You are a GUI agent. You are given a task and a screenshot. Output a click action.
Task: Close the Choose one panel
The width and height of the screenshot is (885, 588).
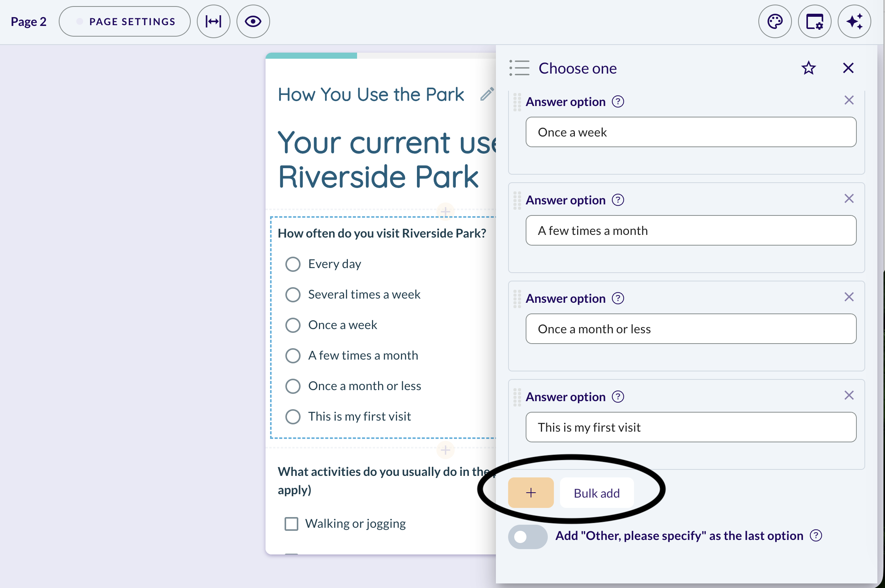pyautogui.click(x=848, y=68)
